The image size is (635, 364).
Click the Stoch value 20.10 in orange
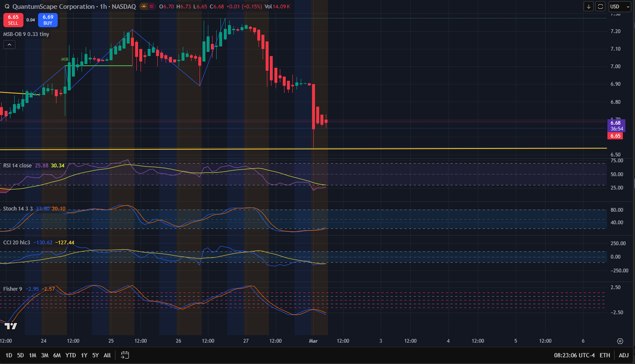tap(59, 209)
